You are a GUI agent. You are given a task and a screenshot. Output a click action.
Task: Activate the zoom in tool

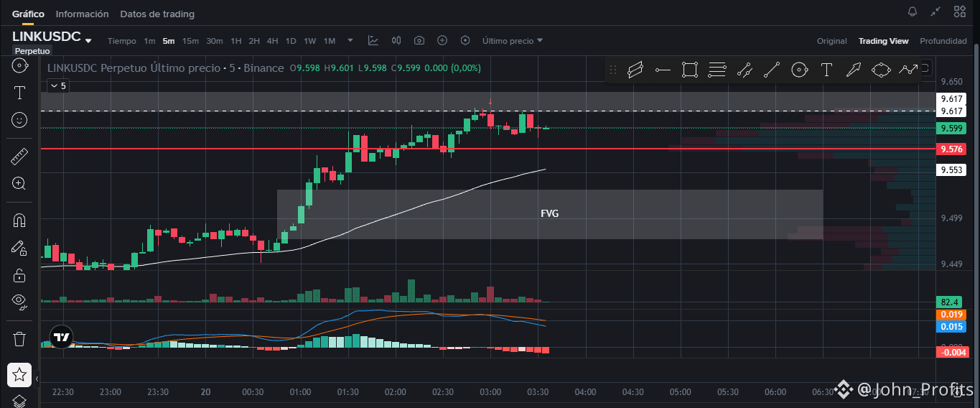click(19, 183)
